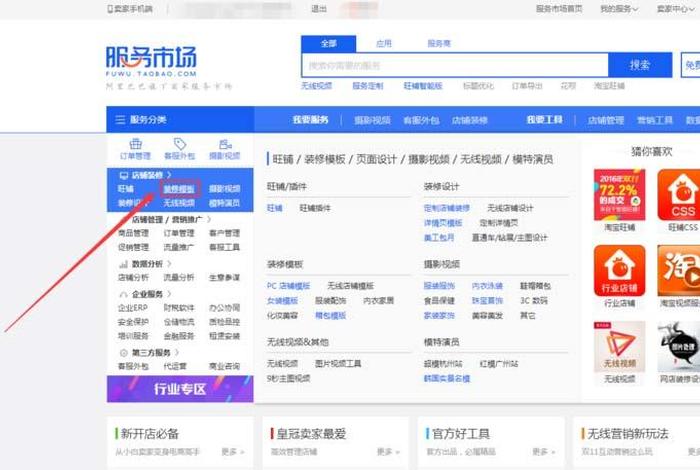The height and width of the screenshot is (470, 700).
Task: Click the 订单管理 basket icon
Action: [136, 144]
